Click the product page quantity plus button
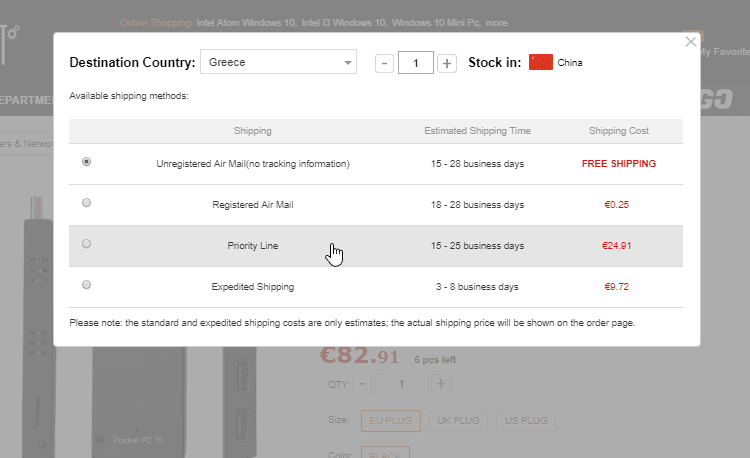This screenshot has width=750, height=458. pyautogui.click(x=441, y=384)
